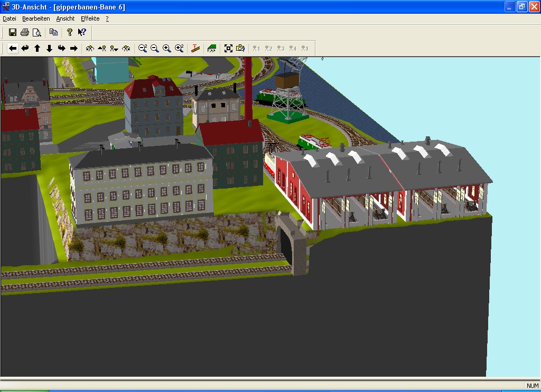The image size is (541, 392).
Task: Click the yellow camera snapshot icon
Action: [240, 48]
